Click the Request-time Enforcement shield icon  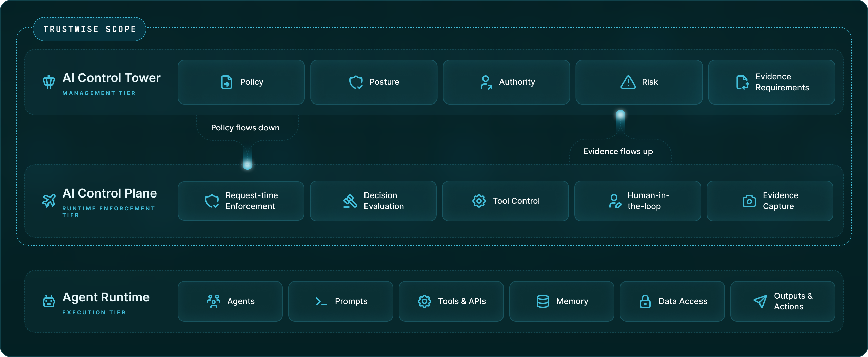[212, 201]
